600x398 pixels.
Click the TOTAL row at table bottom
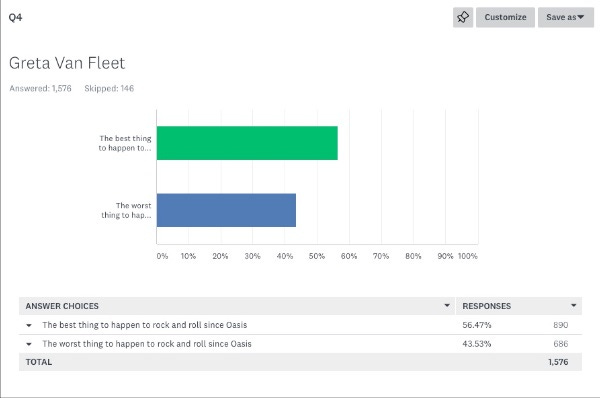pyautogui.click(x=300, y=362)
